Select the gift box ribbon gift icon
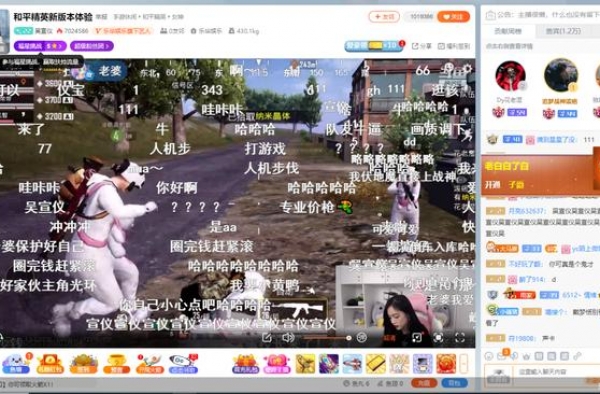The image size is (600, 394). (x=399, y=363)
